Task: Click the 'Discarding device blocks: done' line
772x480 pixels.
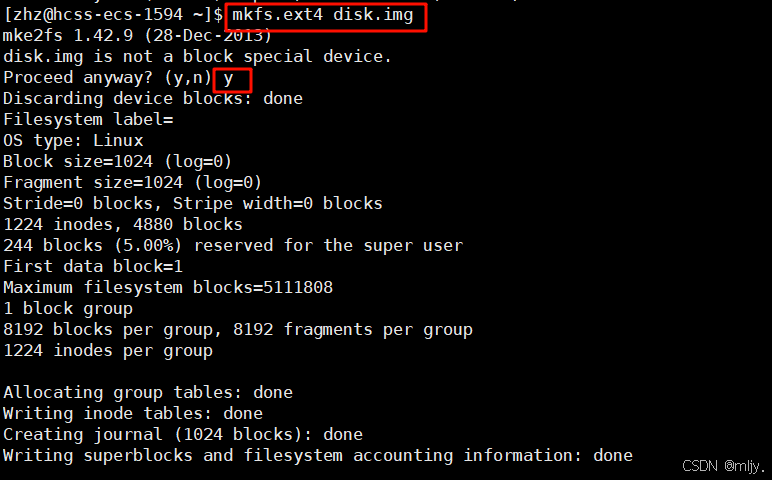Action: pos(153,98)
